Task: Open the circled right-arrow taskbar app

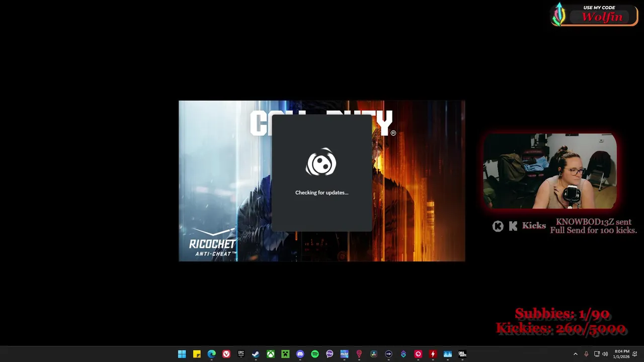Action: [388, 354]
